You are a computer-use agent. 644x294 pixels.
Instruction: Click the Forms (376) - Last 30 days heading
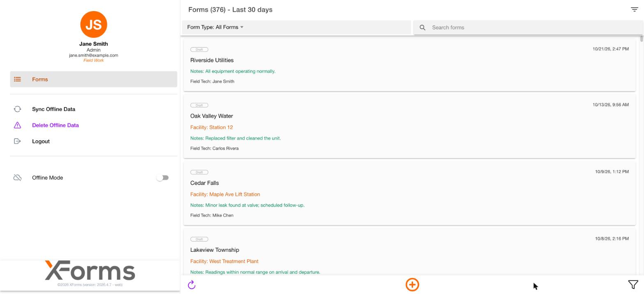click(230, 9)
